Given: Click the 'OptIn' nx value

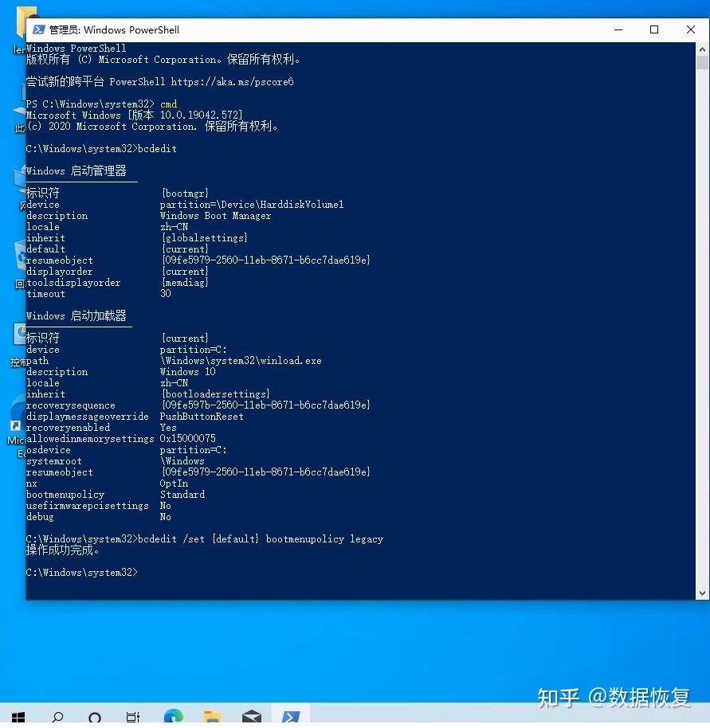Looking at the screenshot, I should point(175,483).
